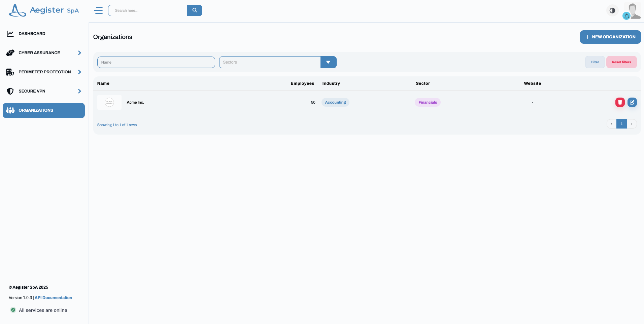Image resolution: width=644 pixels, height=324 pixels.
Task: Open the Dashboard menu item
Action: pos(44,34)
